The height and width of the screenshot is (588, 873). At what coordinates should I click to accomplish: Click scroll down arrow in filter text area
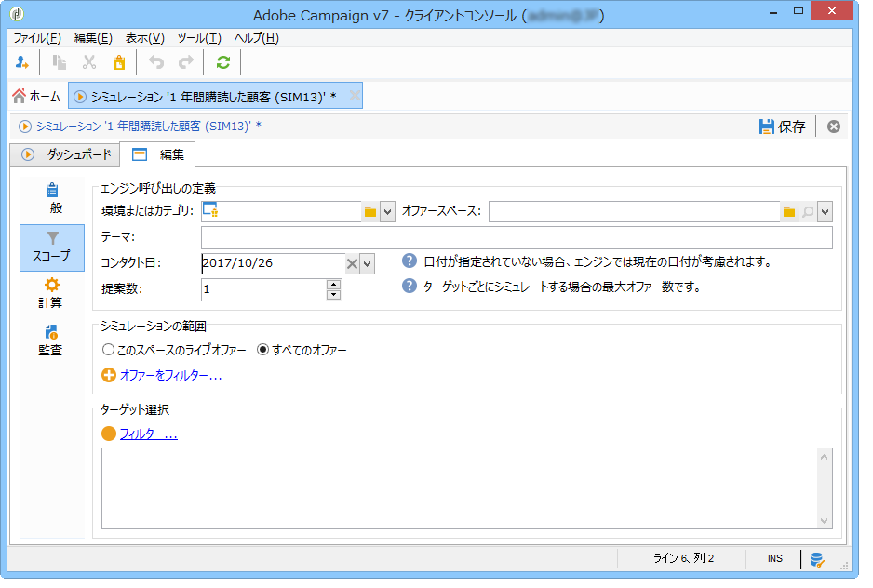(x=825, y=521)
